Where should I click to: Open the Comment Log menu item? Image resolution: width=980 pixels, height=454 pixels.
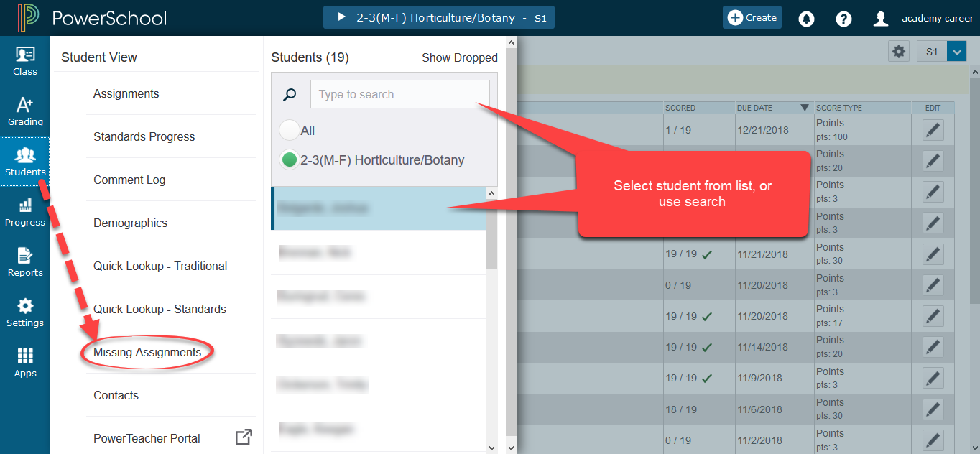129,180
